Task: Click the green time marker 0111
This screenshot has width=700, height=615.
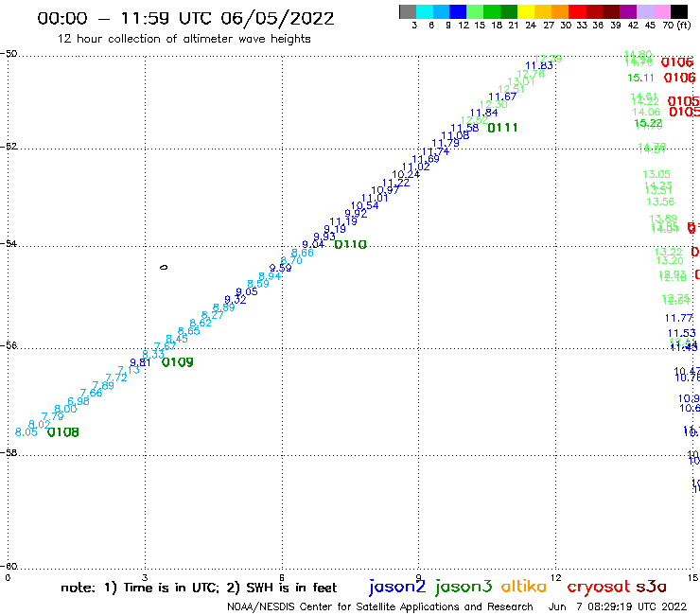Action: point(502,128)
